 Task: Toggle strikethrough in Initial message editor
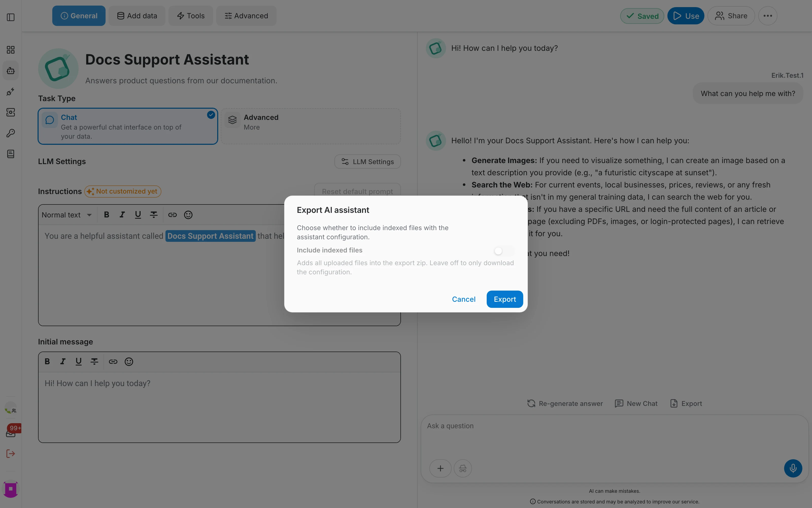[94, 361]
